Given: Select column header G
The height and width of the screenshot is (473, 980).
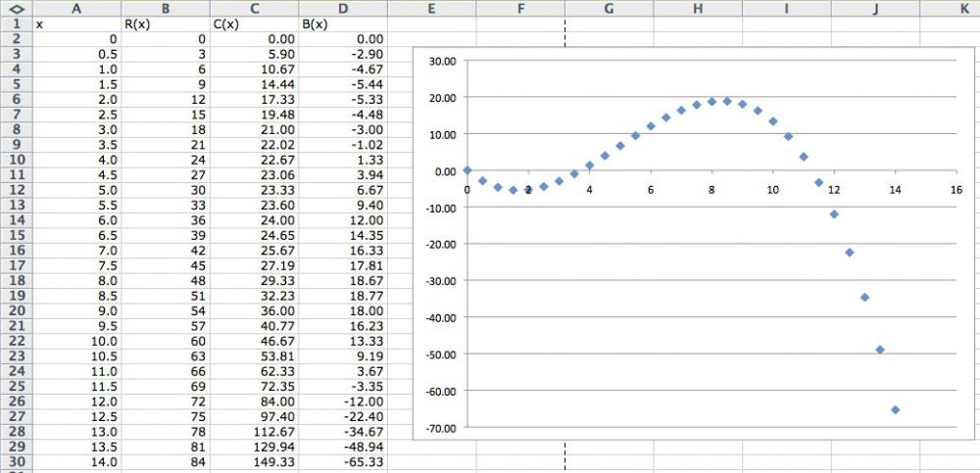Looking at the screenshot, I should click(x=610, y=8).
